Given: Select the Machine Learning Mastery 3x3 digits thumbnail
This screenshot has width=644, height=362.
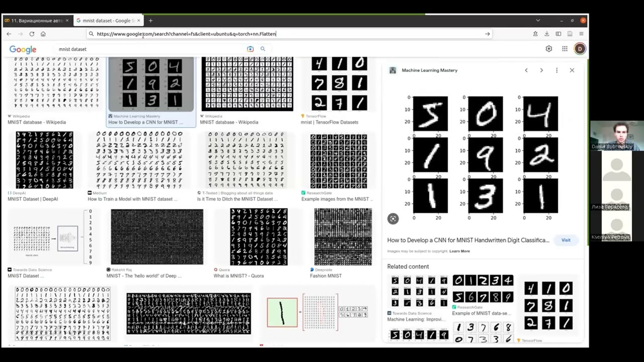Looking at the screenshot, I should (151, 84).
